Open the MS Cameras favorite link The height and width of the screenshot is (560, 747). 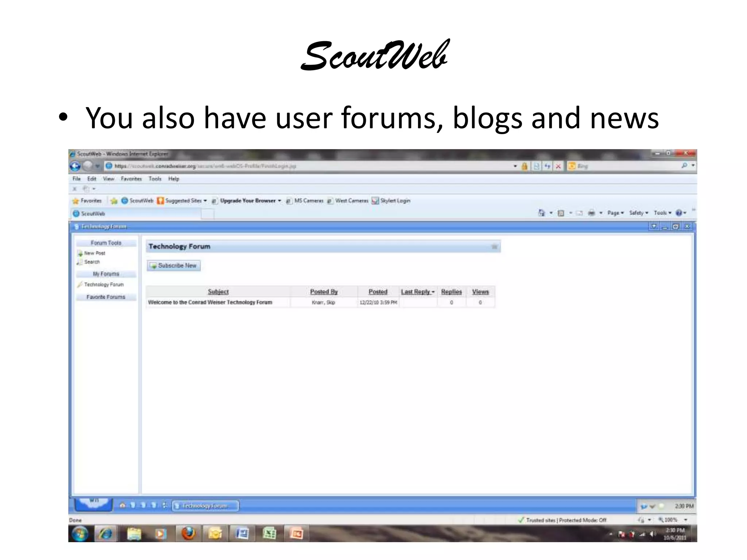[305, 201]
